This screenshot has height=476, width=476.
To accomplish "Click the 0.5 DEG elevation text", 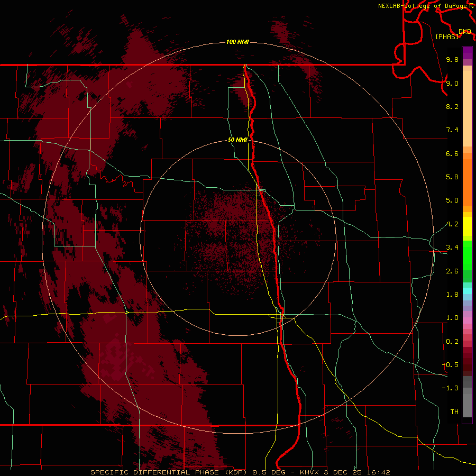I will tap(270, 472).
